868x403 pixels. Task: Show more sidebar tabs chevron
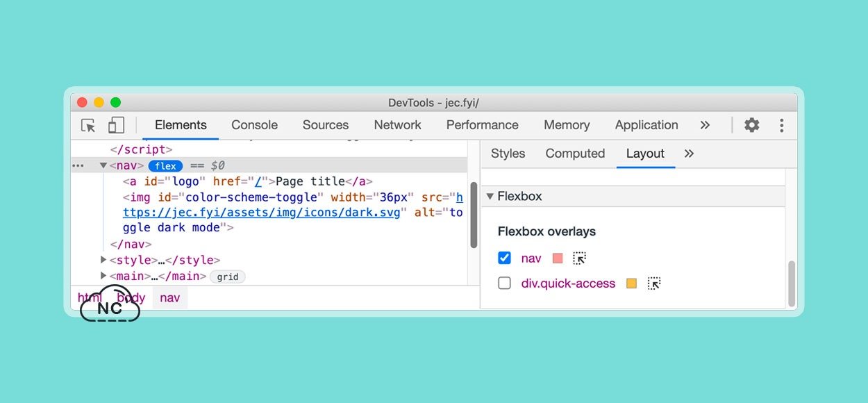(689, 154)
